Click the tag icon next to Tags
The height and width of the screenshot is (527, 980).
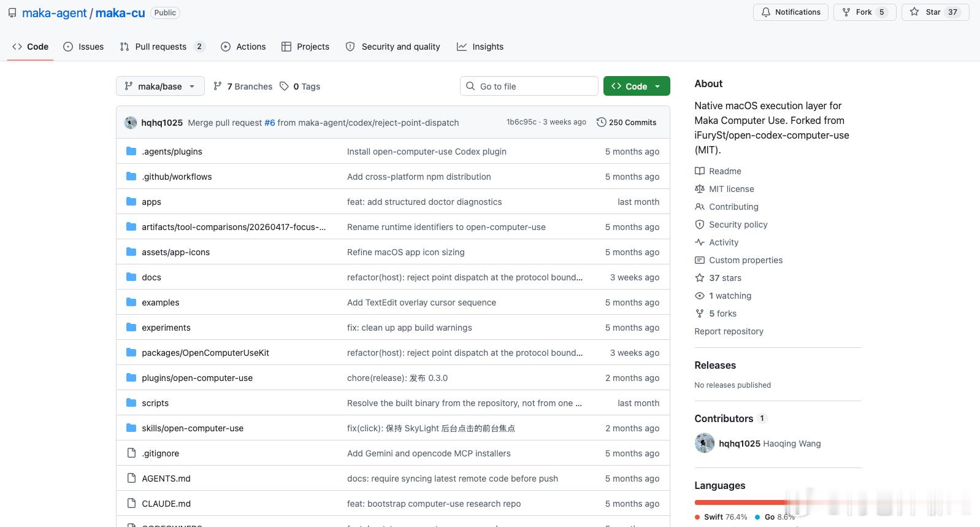click(x=284, y=87)
